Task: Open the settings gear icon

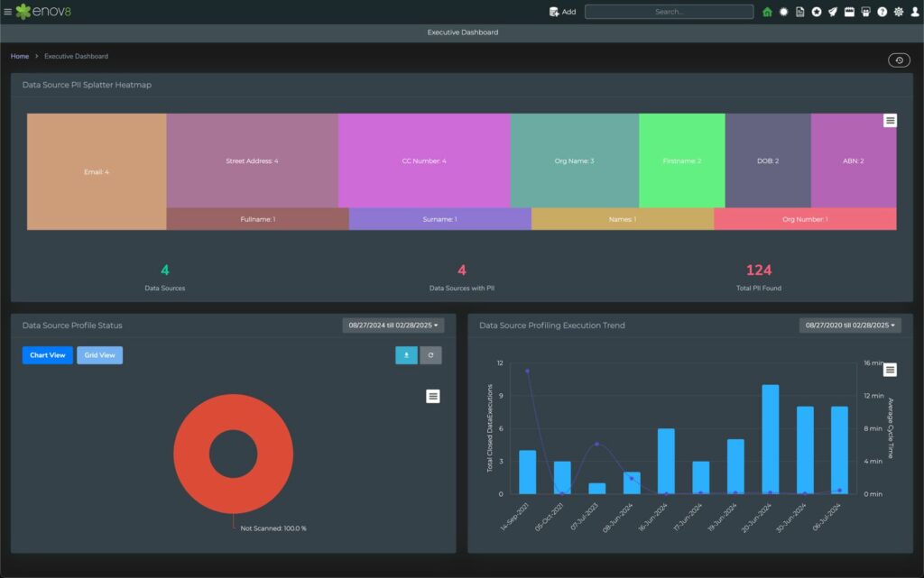Action: 897,12
